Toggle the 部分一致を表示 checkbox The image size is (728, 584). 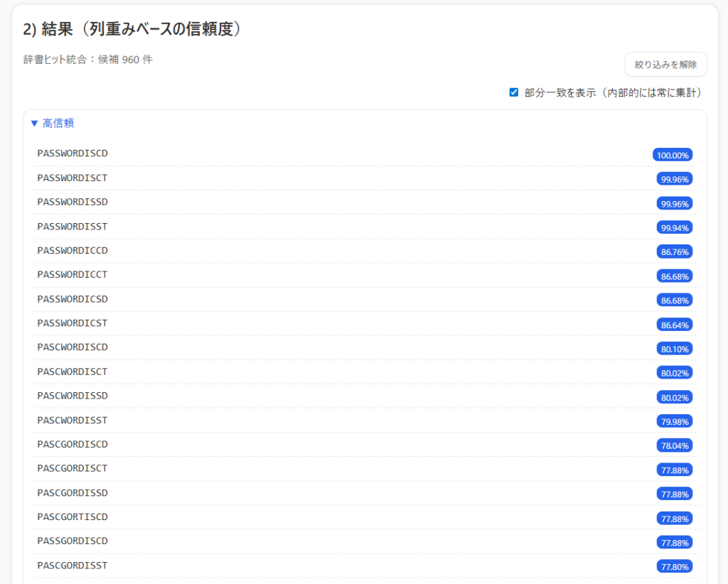[x=514, y=92]
